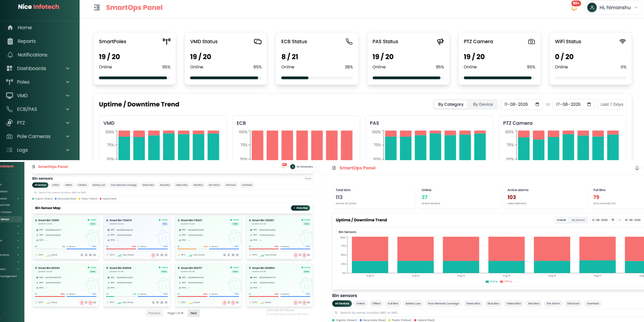Open the calendar icon in 11-08-2026 date field
Image resolution: width=644 pixels, height=322 pixels.
[537, 104]
